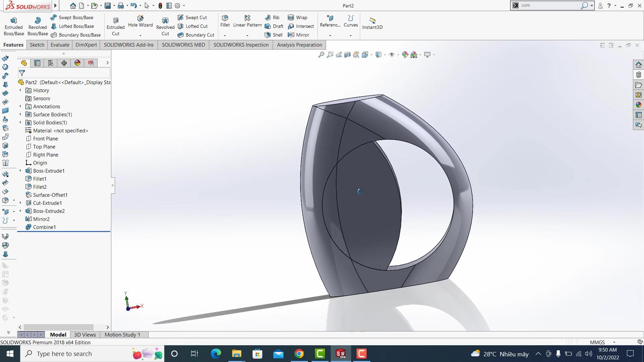Select Combine1 in the feature tree

[x=44, y=227]
